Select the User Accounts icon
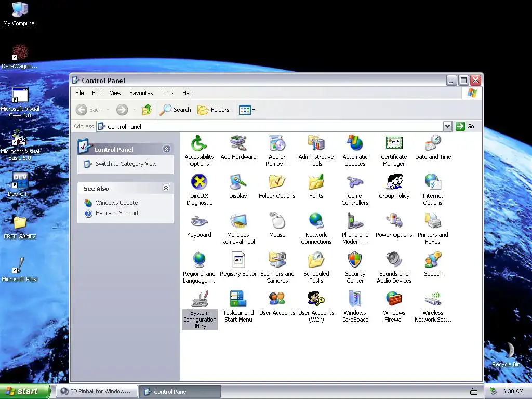532x399 pixels. [x=277, y=303]
